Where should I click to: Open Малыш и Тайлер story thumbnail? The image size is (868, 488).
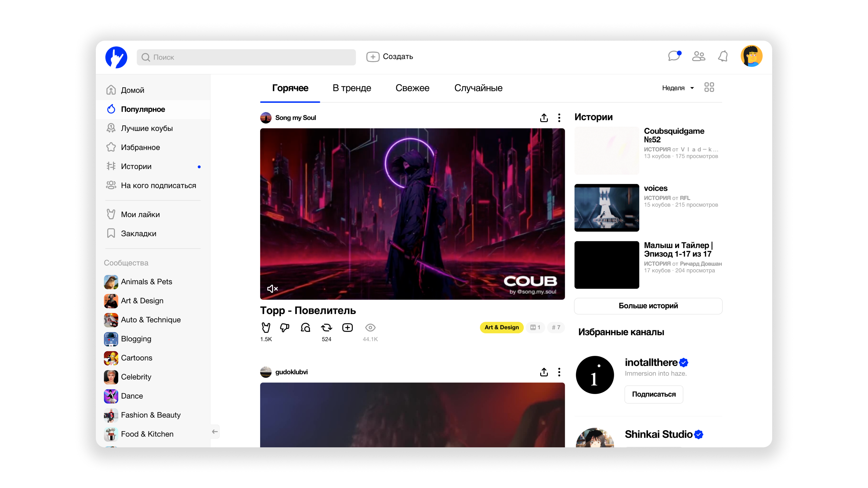tap(606, 265)
